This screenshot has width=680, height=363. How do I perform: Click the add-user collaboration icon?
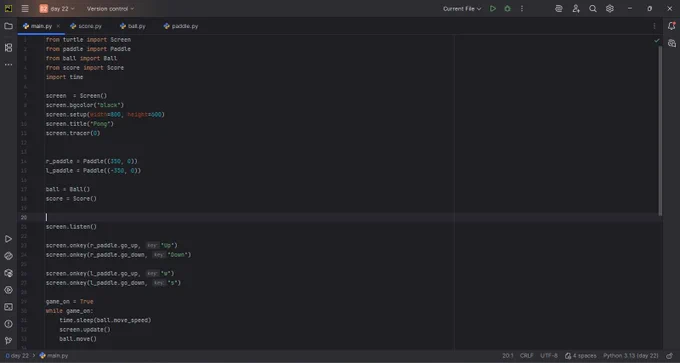coord(575,9)
